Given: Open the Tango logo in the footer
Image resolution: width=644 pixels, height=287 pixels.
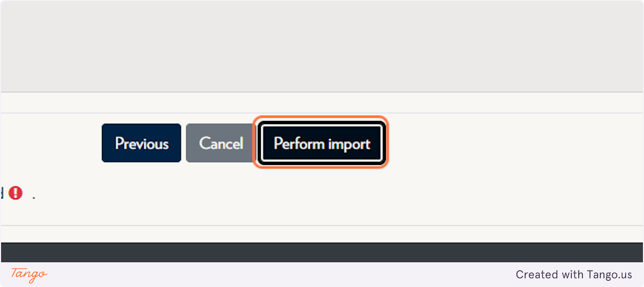Looking at the screenshot, I should pyautogui.click(x=29, y=275).
